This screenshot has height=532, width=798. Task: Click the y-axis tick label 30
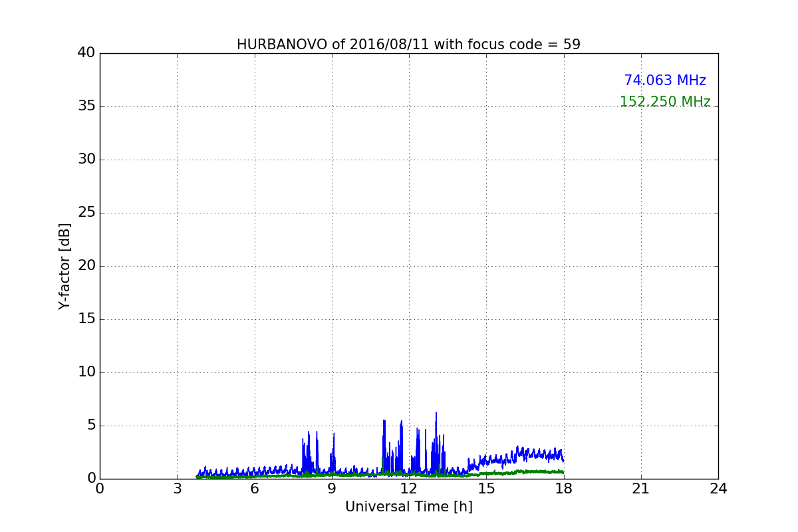pos(86,160)
